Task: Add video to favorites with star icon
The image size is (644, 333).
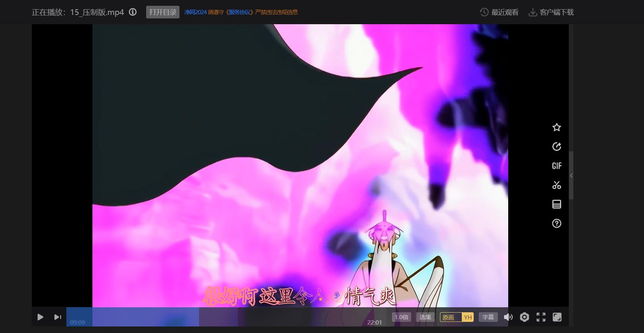Action: coord(557,127)
